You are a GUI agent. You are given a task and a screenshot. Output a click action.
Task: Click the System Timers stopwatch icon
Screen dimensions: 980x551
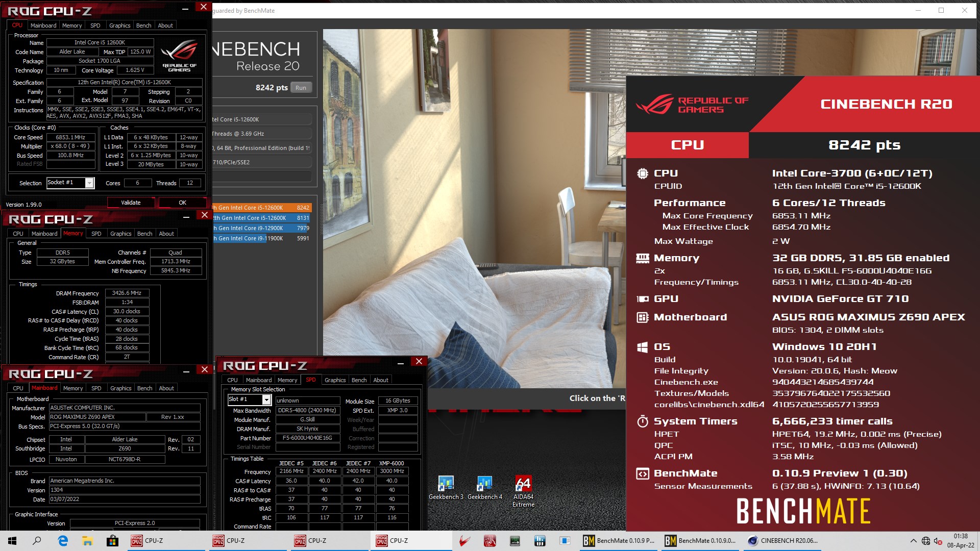[x=643, y=421]
